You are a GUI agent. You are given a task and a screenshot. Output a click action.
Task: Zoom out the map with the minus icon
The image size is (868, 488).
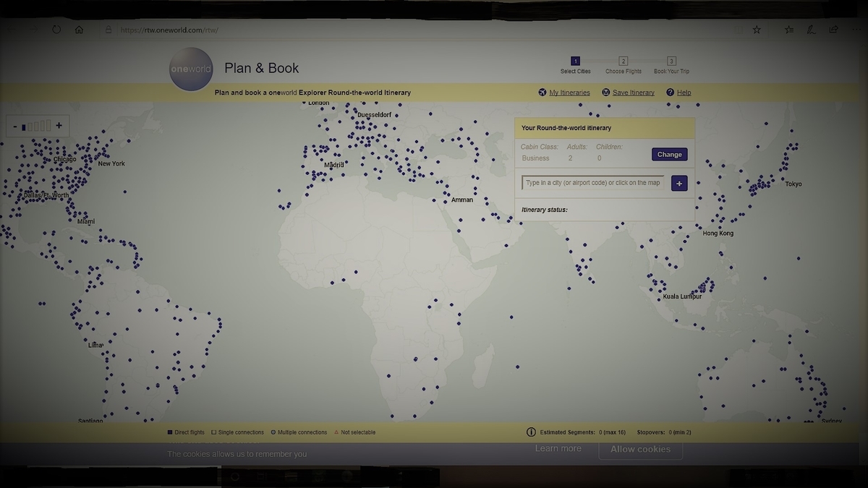14,126
